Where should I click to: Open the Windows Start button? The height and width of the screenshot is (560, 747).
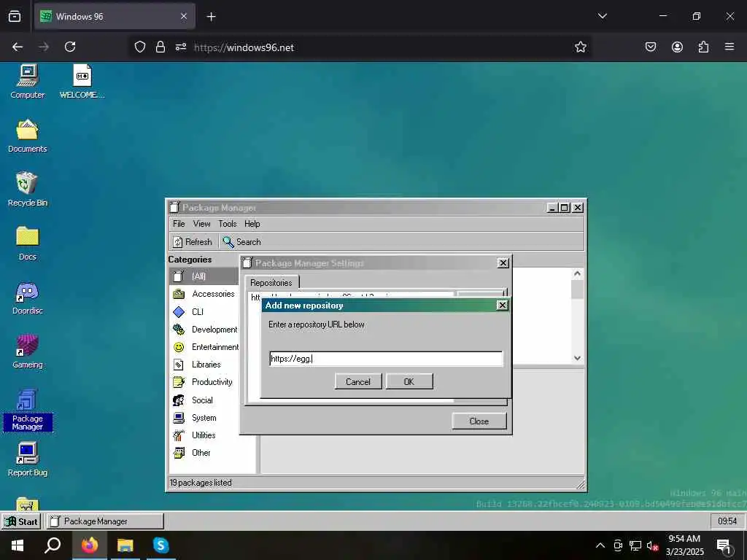click(18, 545)
